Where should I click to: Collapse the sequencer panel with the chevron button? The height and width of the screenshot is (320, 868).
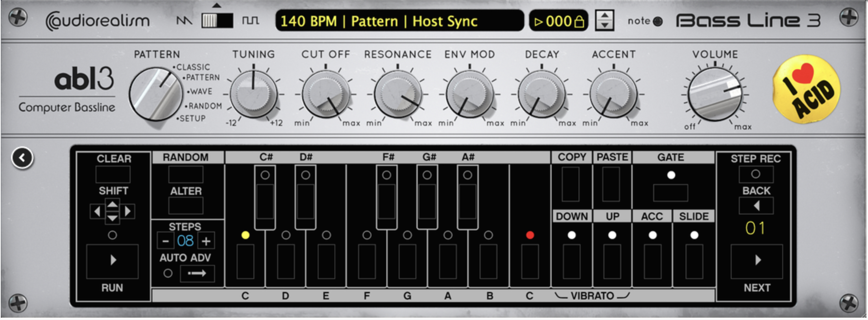pos(22,158)
